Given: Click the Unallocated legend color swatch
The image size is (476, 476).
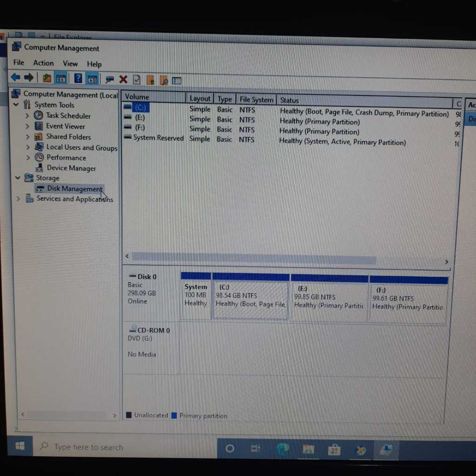Looking at the screenshot, I should (x=129, y=415).
